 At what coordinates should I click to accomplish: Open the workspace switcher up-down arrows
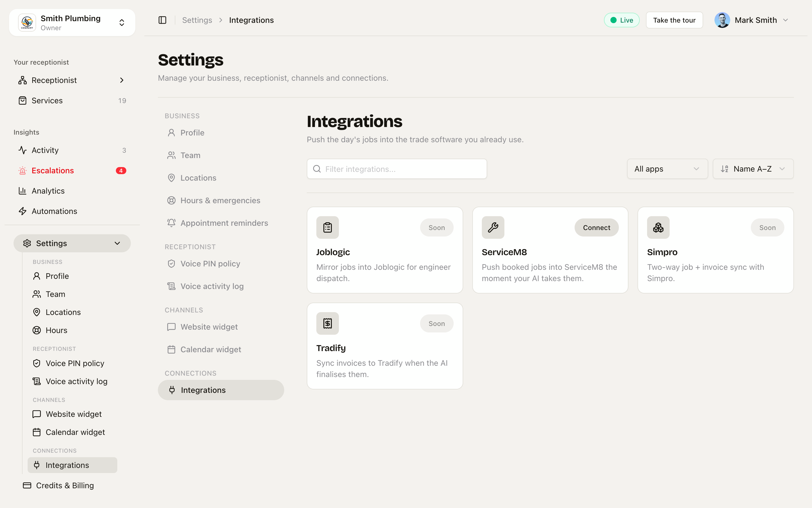122,23
